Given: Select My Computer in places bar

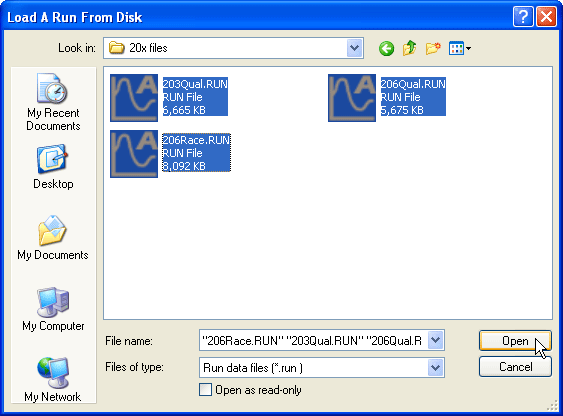Looking at the screenshot, I should [53, 309].
